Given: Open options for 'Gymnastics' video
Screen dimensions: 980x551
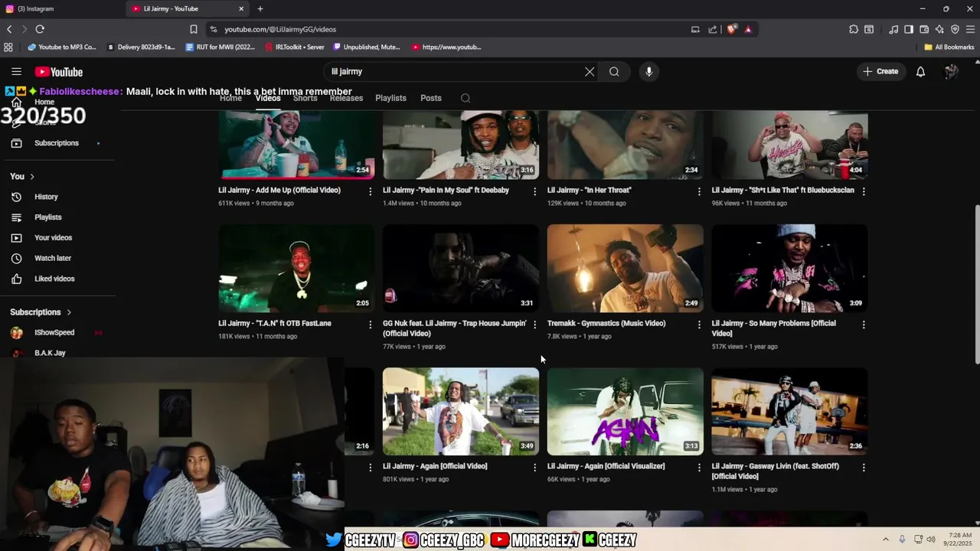Looking at the screenshot, I should [699, 324].
